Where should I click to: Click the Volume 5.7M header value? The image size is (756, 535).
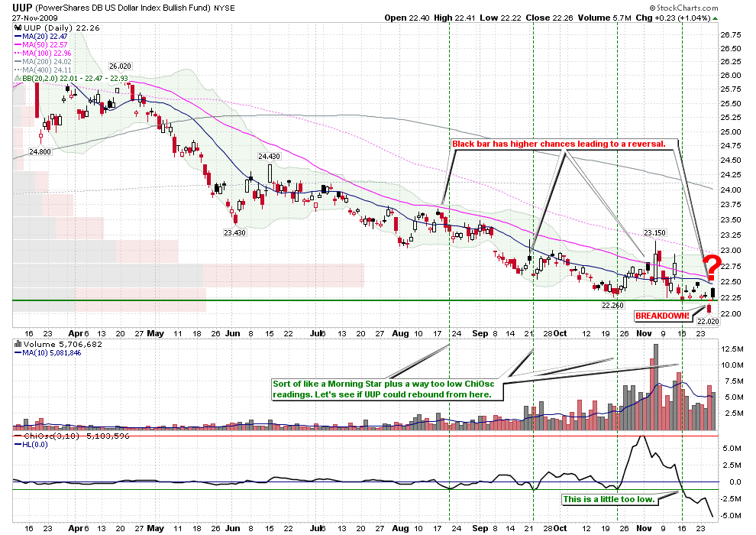click(x=605, y=18)
